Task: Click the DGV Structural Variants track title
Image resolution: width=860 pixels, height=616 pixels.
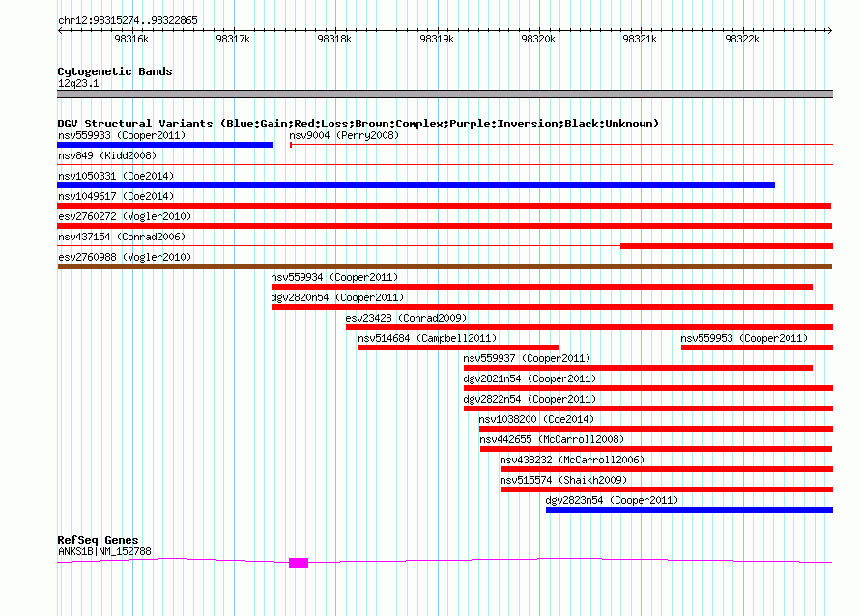Action: (x=358, y=124)
